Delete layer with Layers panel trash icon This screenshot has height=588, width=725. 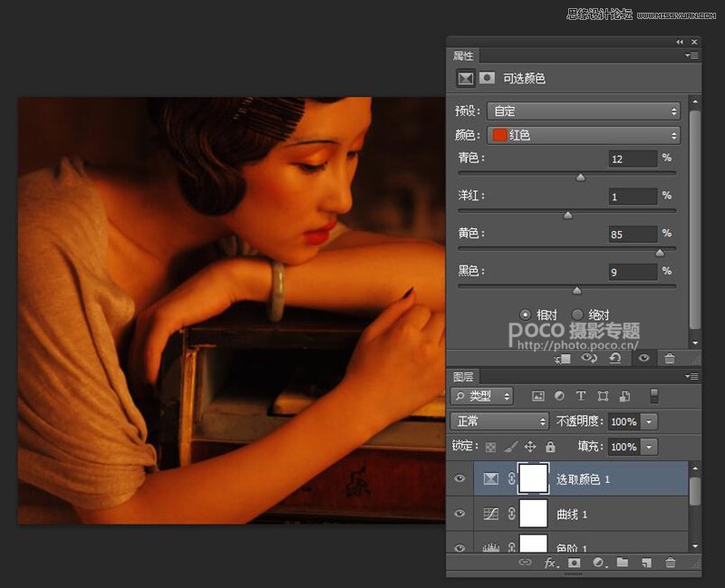tap(670, 563)
